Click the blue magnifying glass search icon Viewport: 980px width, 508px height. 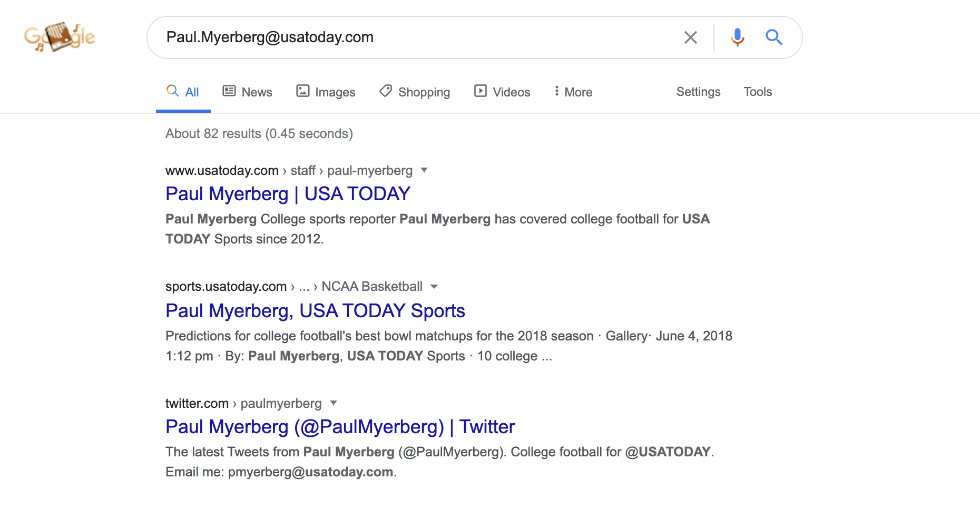tap(773, 37)
